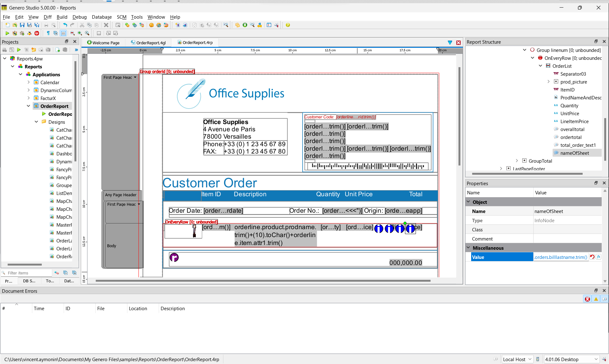Click the red Stop icon in the toolbar
Image resolution: width=609 pixels, height=364 pixels.
point(37,33)
